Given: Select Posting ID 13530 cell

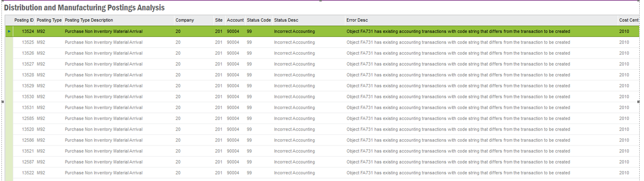Looking at the screenshot, I should point(28,97).
